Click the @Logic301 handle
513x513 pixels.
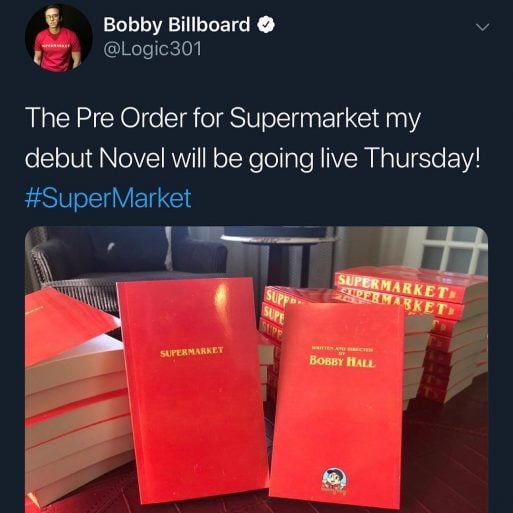pyautogui.click(x=153, y=50)
